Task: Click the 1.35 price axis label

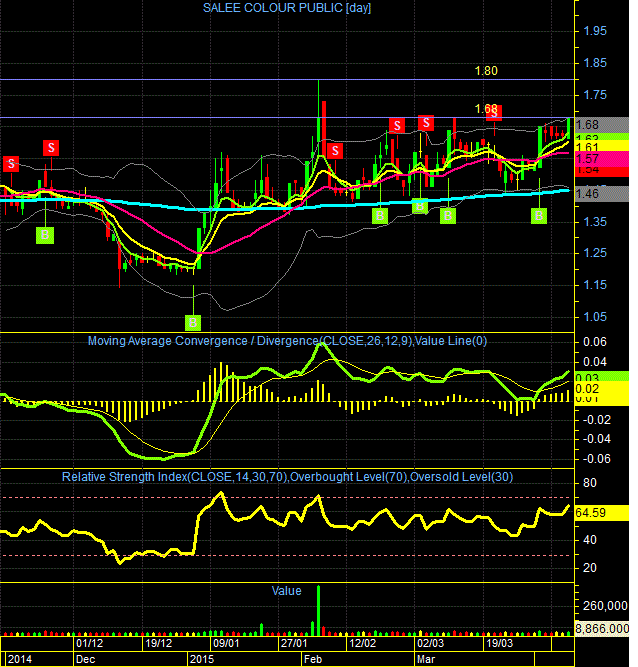Action: coord(595,222)
